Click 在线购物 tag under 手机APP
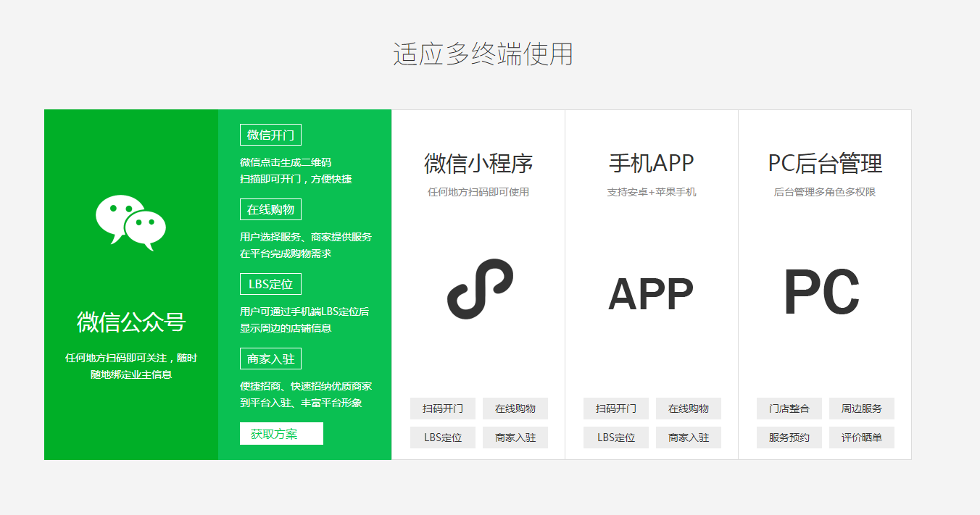980x515 pixels. [689, 409]
